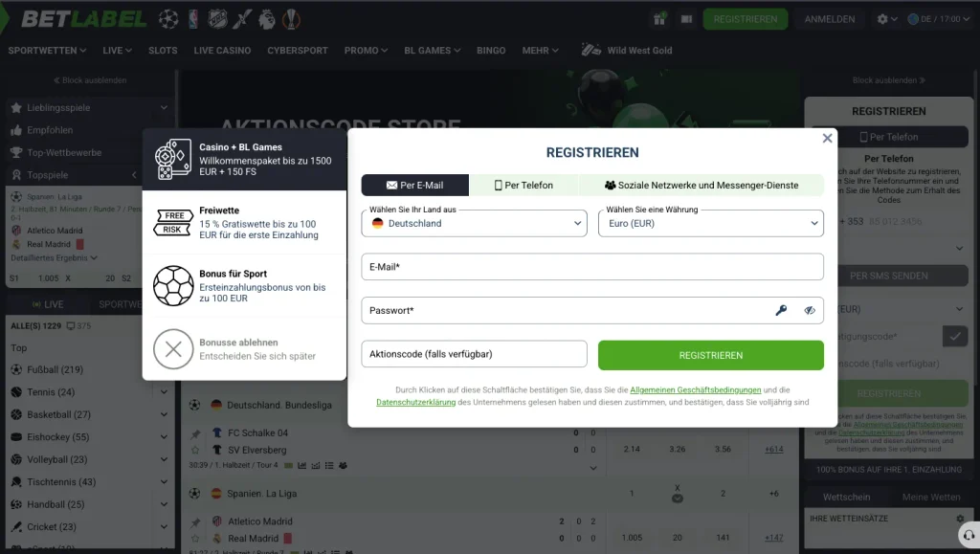Switch to Per Telefon tab in dialog

tap(523, 185)
